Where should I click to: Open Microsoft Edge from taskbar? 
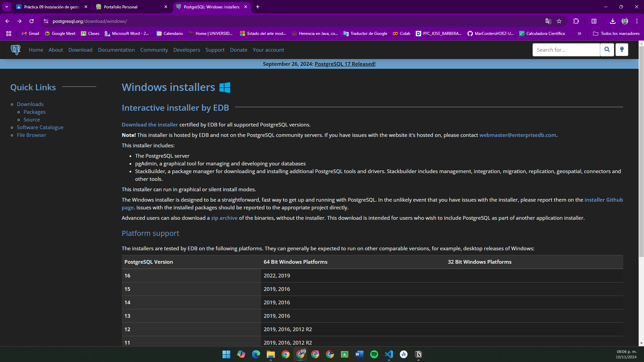pos(256,354)
